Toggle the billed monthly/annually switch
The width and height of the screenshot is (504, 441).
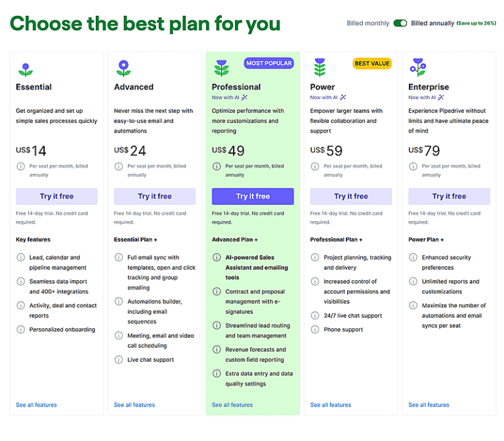point(400,24)
